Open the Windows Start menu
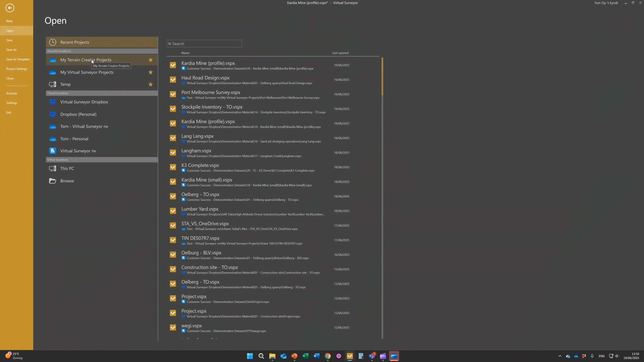 [250, 356]
